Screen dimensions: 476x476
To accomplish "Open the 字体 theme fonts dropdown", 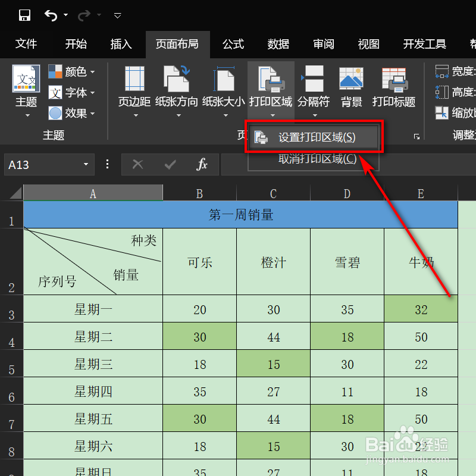I will coord(71,92).
